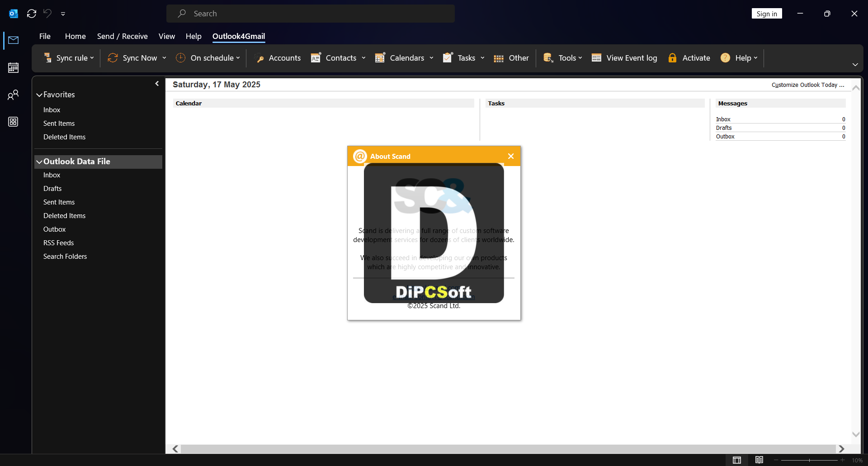
Task: Open the File menu
Action: (45, 36)
